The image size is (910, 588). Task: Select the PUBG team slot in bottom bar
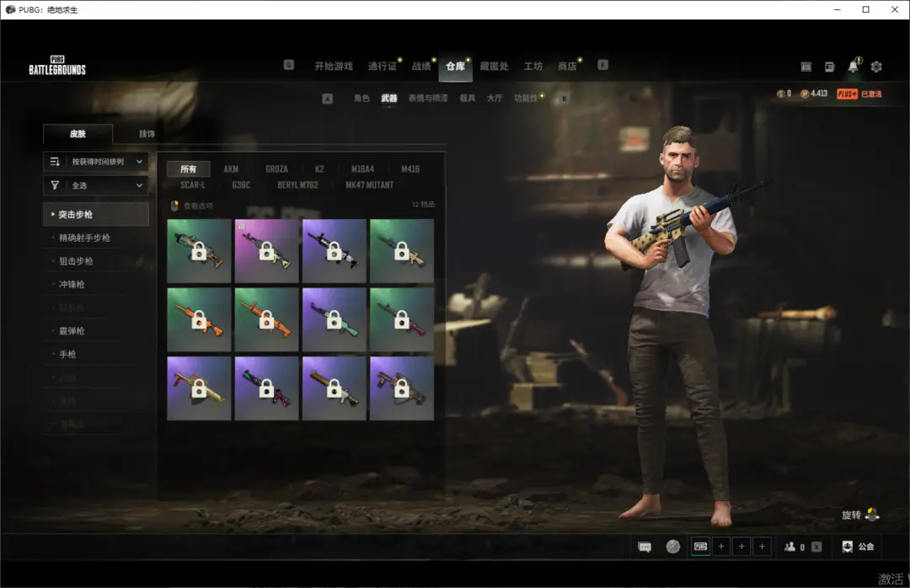700,547
